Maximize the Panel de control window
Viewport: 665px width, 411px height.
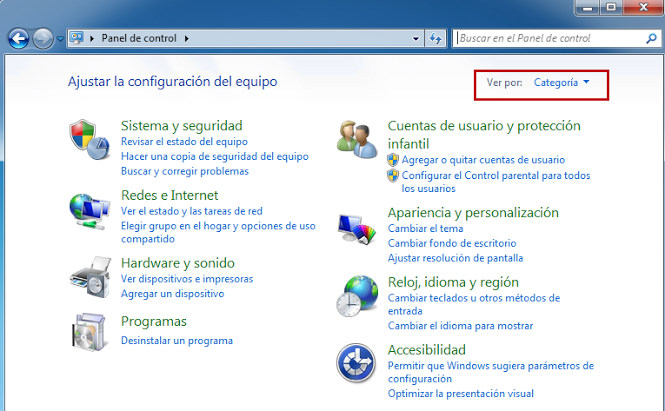click(x=611, y=7)
